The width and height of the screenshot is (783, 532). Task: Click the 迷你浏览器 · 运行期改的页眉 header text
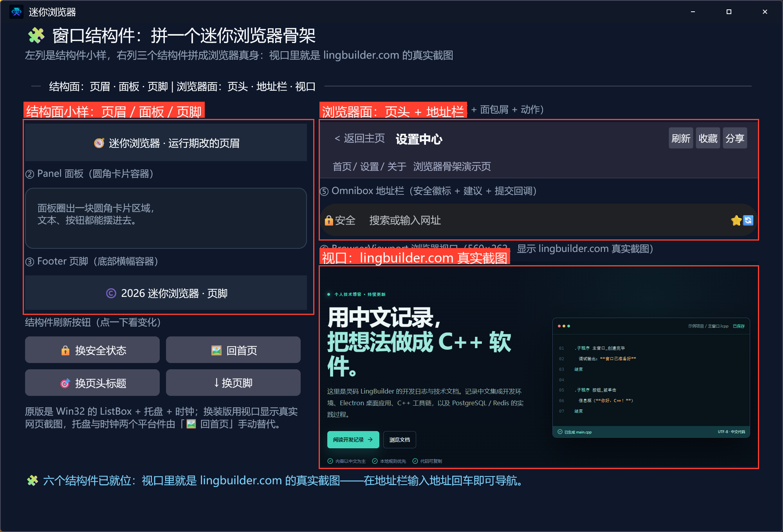coord(174,143)
